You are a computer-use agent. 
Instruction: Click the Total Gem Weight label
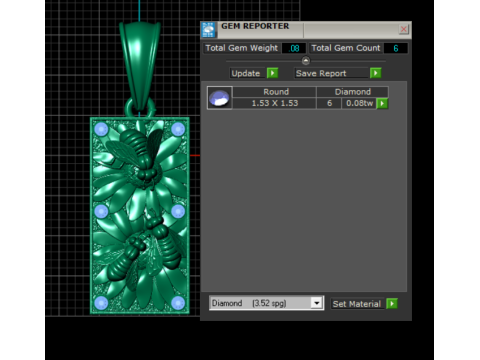click(241, 48)
